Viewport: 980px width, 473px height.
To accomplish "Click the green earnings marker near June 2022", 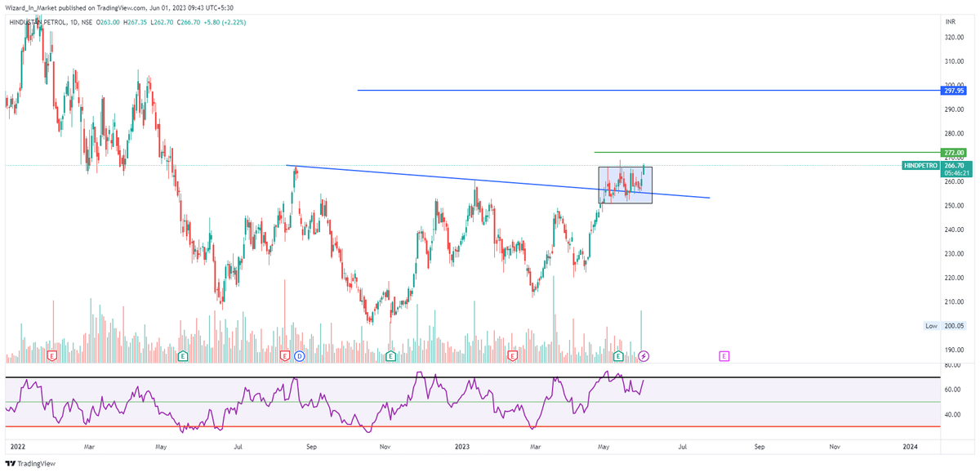I will tap(183, 356).
